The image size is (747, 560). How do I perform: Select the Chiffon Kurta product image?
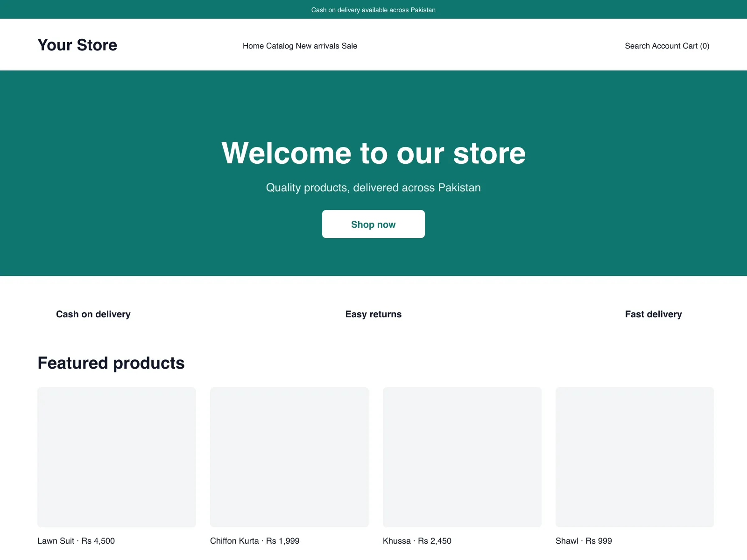click(289, 457)
